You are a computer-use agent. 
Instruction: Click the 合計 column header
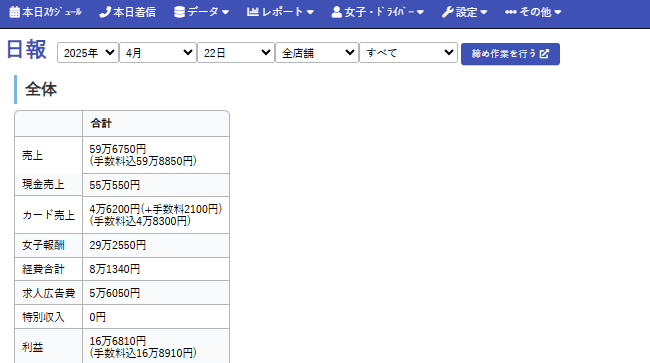[101, 123]
